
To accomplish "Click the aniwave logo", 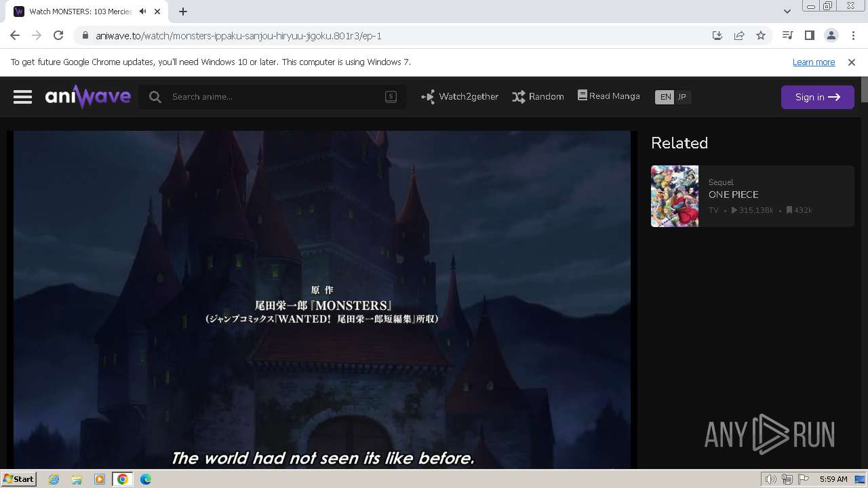I will pos(88,97).
